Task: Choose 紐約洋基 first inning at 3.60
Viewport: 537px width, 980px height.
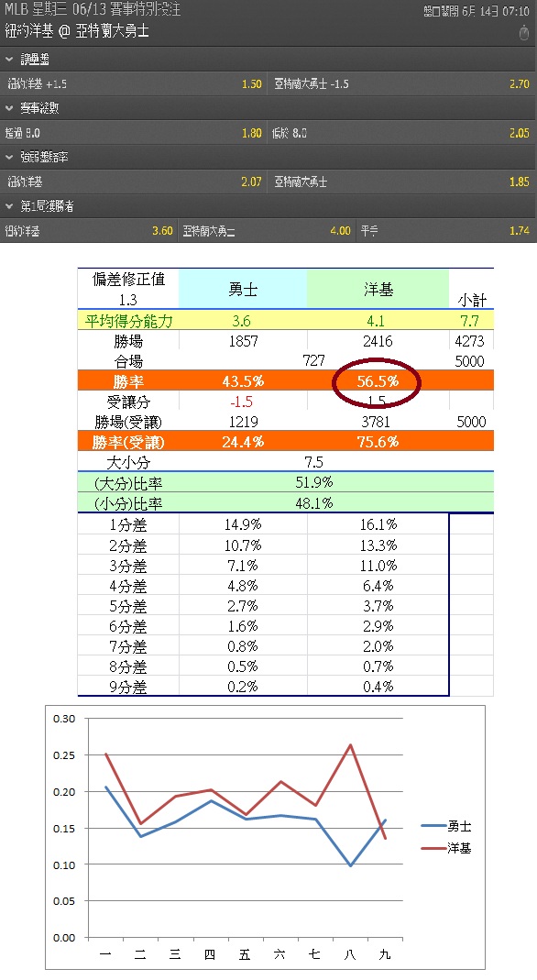Action: point(89,231)
